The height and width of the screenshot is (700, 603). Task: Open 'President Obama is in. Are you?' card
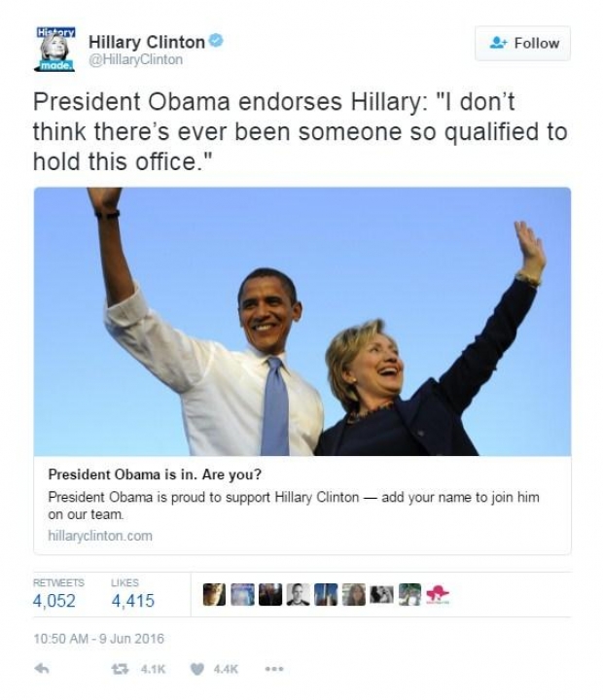tap(155, 474)
